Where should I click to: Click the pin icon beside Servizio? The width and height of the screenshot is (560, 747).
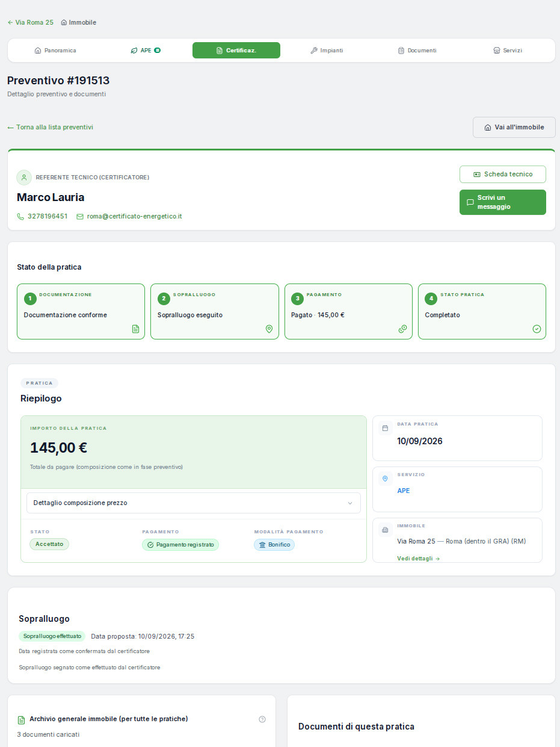[385, 479]
